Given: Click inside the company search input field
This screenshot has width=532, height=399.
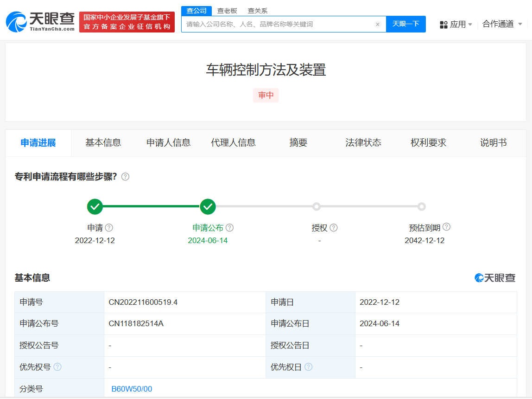Looking at the screenshot, I should tap(278, 24).
